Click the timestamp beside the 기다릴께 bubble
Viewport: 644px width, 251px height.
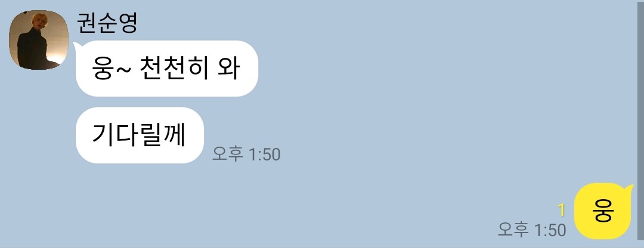coord(246,154)
